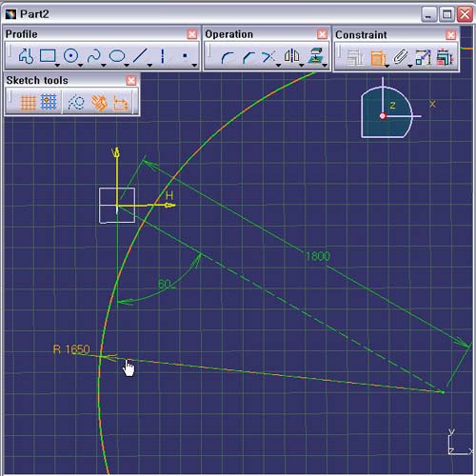This screenshot has height=476, width=476.
Task: Select the Rectangle tool
Action: pyautogui.click(x=48, y=56)
